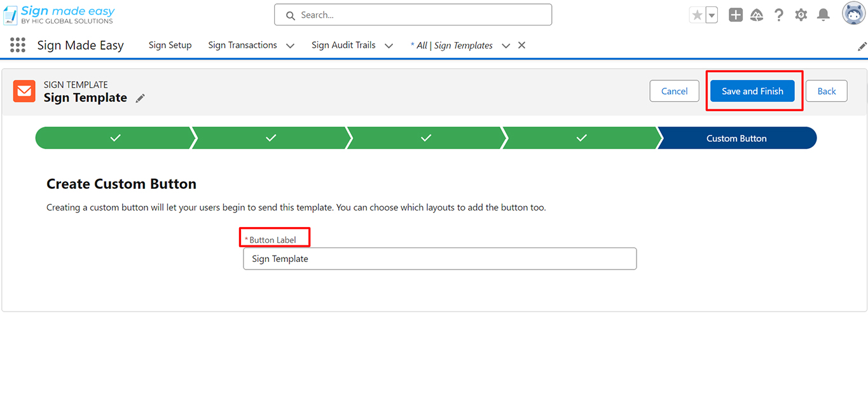Go to the fourth completed progress step
Screen dimensions: 868x405
(x=581, y=138)
